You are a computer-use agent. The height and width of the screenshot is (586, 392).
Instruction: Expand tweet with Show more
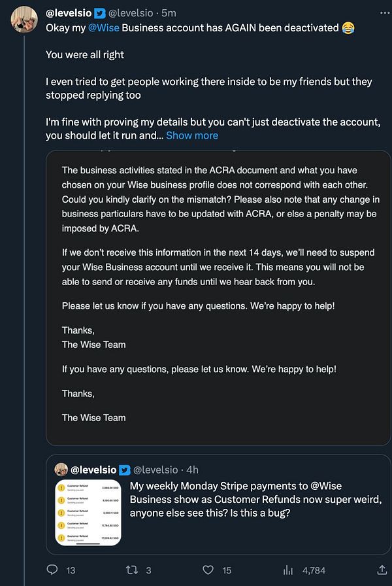[x=192, y=135]
